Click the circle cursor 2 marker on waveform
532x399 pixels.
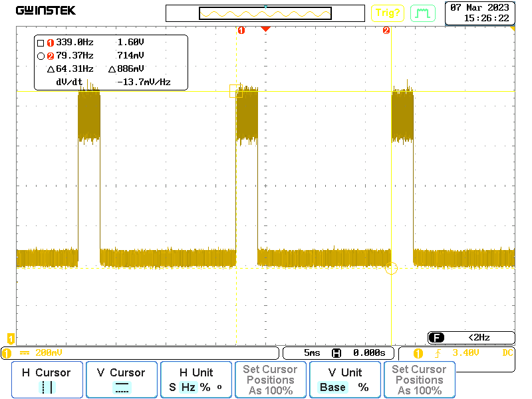[391, 268]
